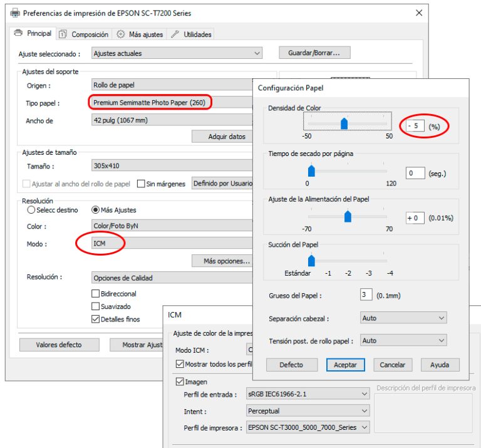Screen dimensions: 481x448
Task: Click the Grueso del Papel input field
Action: tap(366, 294)
